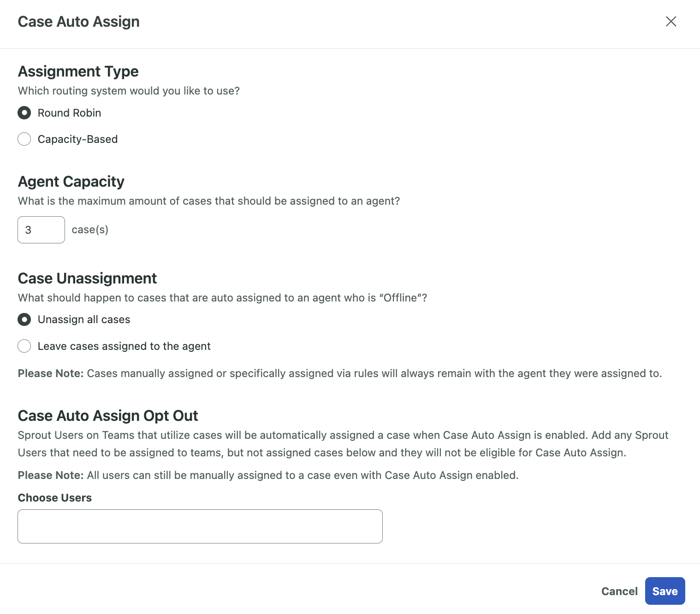Click the Choose Users label
Viewport: 700px width, 614px height.
(x=54, y=497)
